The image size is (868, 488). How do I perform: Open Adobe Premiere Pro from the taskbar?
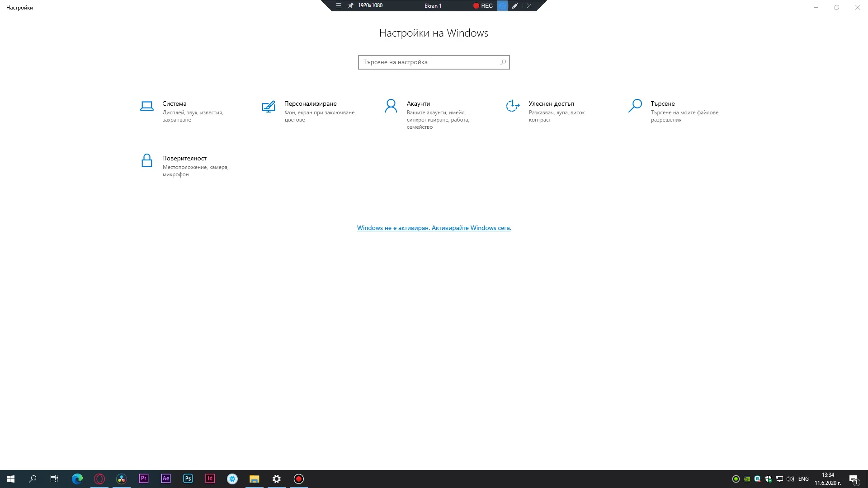[144, 479]
